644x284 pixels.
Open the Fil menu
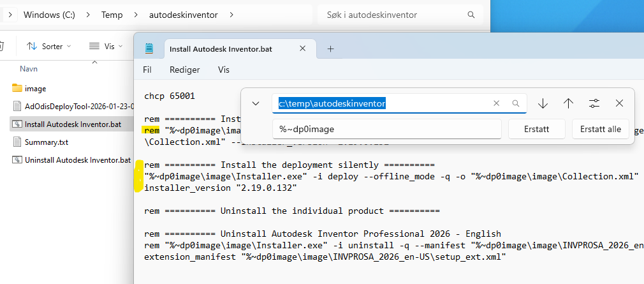147,70
